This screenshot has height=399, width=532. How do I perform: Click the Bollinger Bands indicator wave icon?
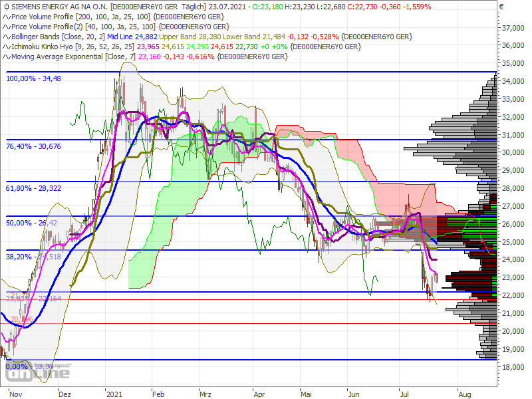point(7,37)
